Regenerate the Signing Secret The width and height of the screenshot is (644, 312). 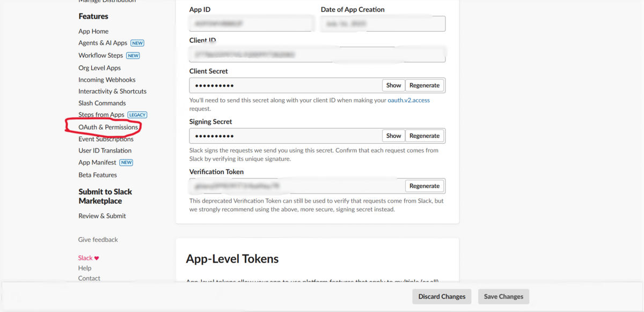tap(425, 136)
